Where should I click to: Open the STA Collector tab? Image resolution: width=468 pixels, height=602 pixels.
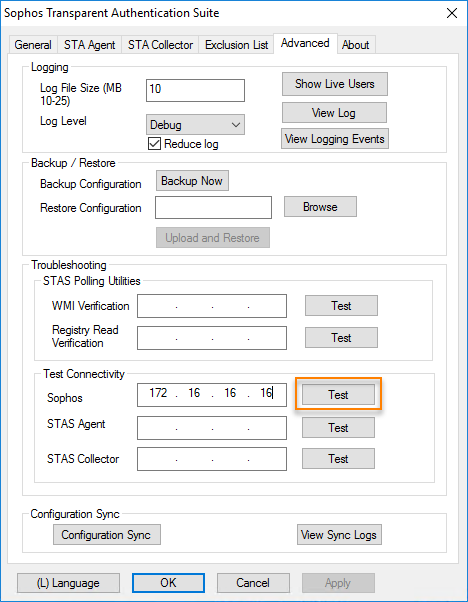click(160, 45)
